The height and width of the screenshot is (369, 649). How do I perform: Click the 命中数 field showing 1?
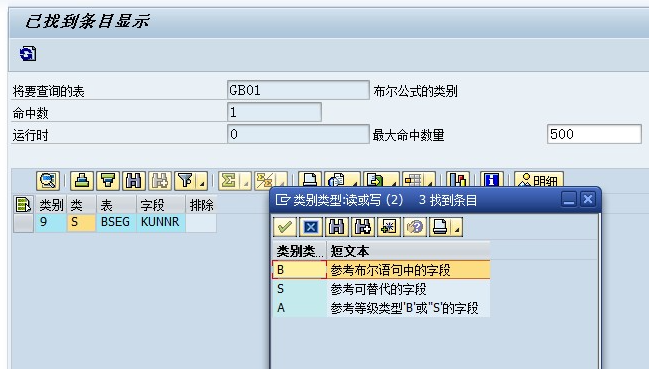274,112
